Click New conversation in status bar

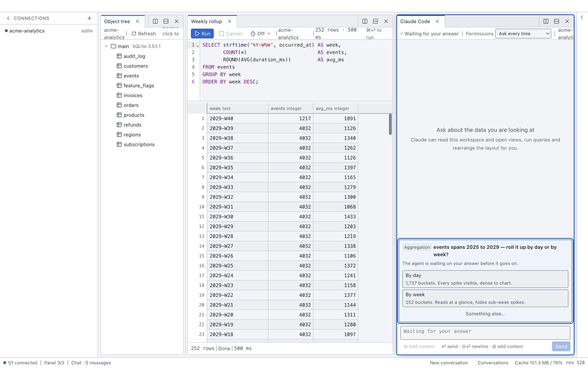(x=449, y=363)
